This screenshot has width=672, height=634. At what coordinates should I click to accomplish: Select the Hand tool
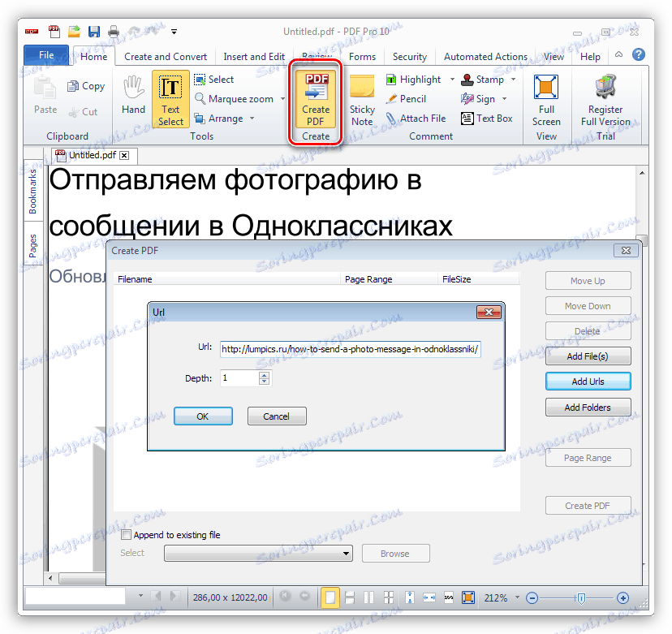tap(133, 95)
